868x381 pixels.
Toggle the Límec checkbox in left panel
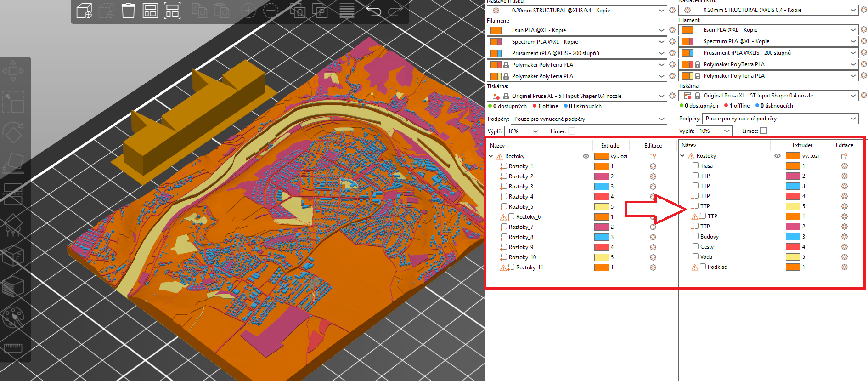pos(572,131)
